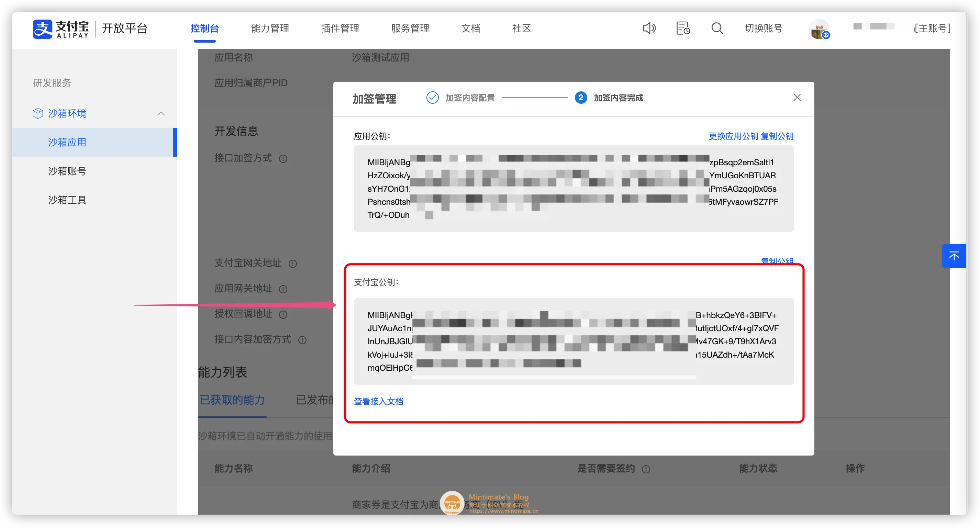Click the 支付宝公钥 key text box
This screenshot has height=527, width=980.
pyautogui.click(x=573, y=341)
